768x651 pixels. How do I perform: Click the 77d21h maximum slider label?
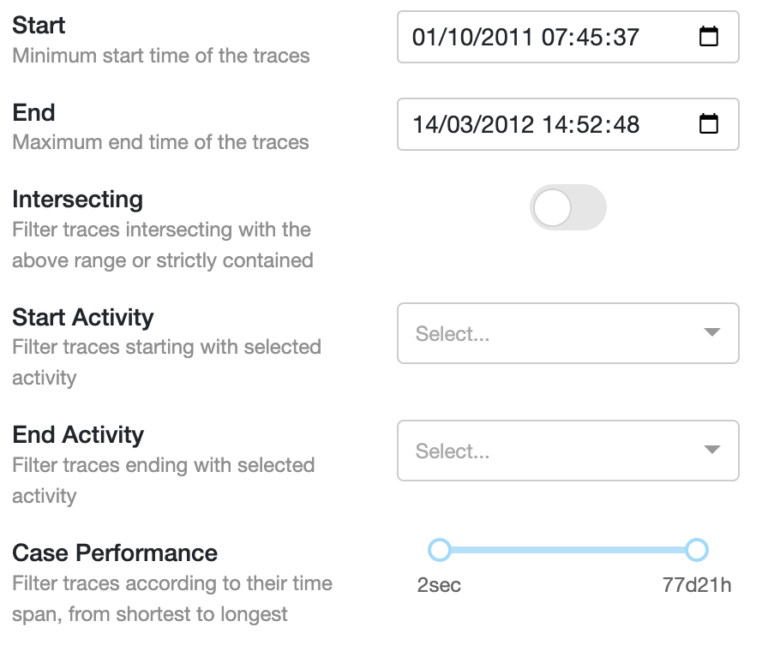pos(699,586)
